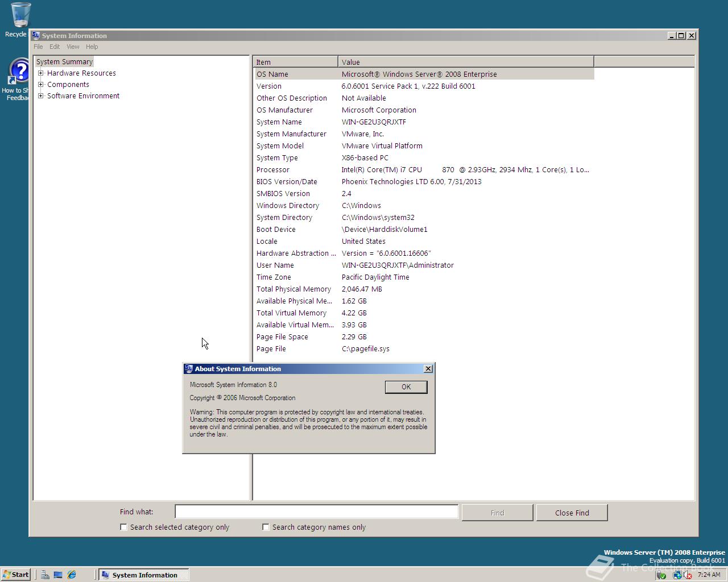This screenshot has width=728, height=582.
Task: Open the Start menu
Action: 16,575
